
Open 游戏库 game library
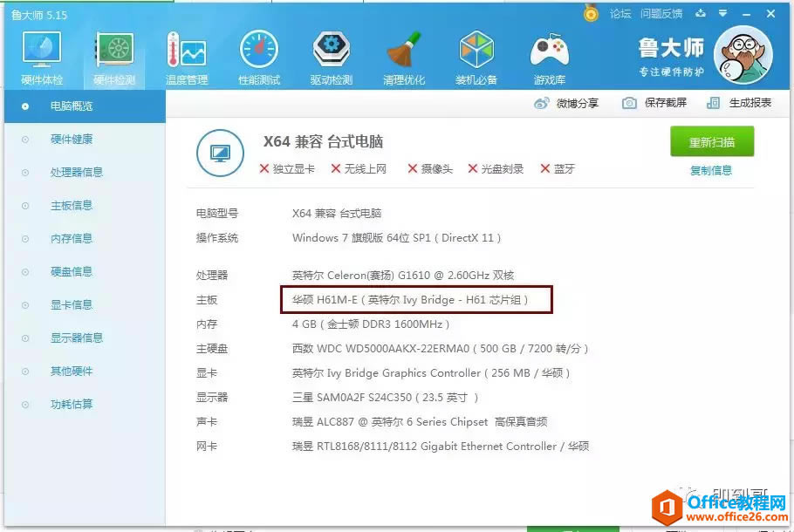tap(550, 58)
